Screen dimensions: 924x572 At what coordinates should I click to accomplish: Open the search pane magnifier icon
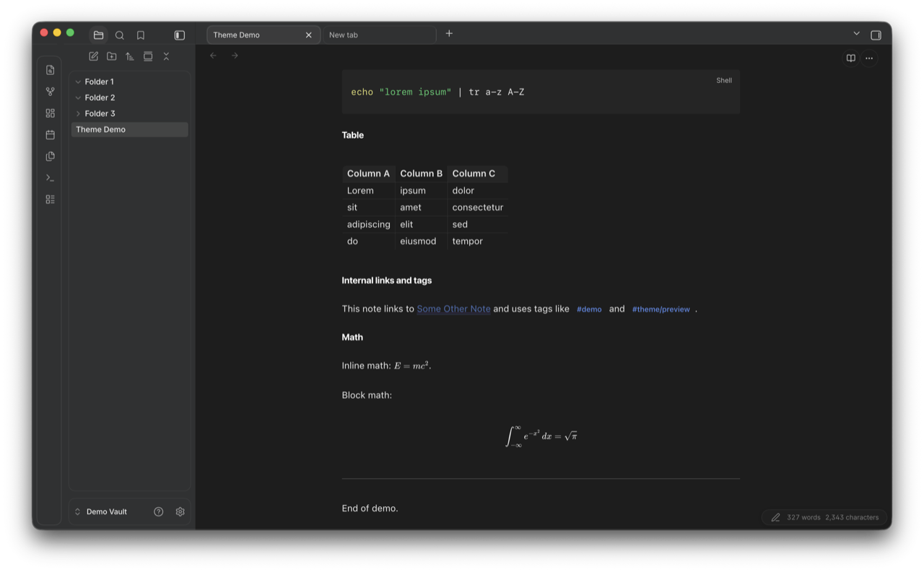(x=120, y=35)
